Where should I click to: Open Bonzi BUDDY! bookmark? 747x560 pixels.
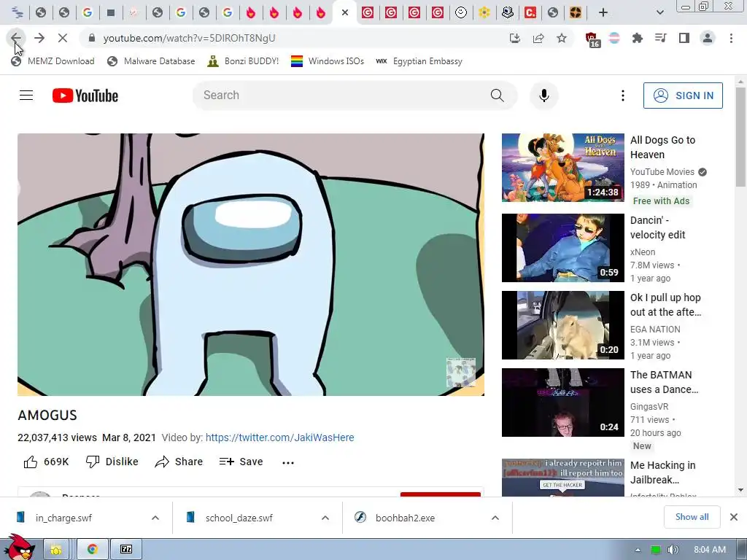click(x=243, y=61)
